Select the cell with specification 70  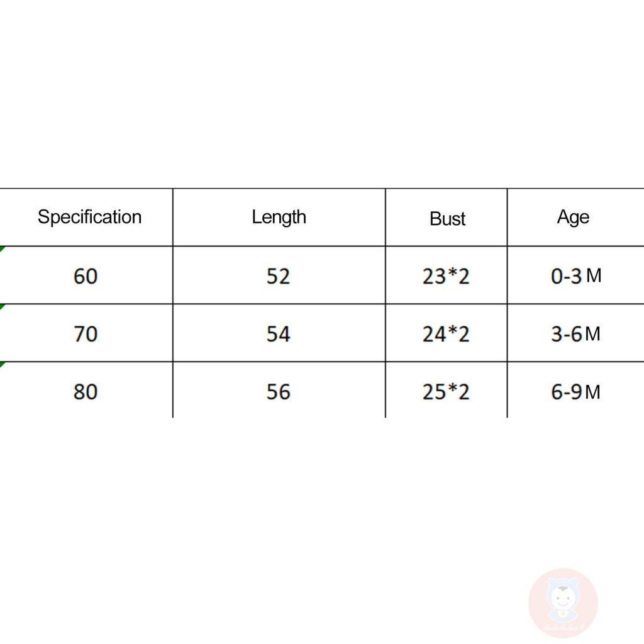coord(86,333)
